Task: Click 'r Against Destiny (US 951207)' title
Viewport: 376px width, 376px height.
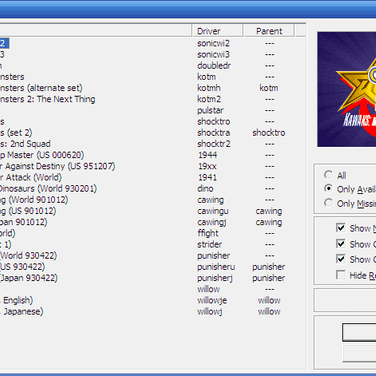Action: [58, 166]
